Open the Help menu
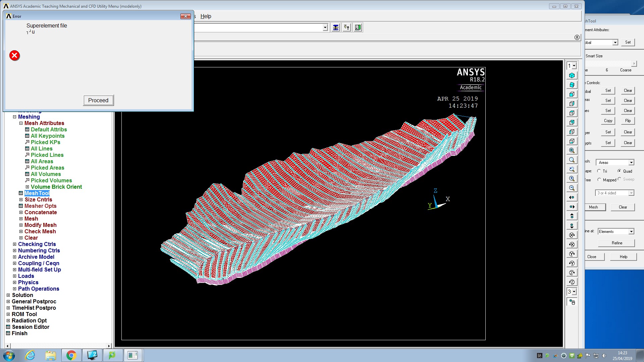The height and width of the screenshot is (362, 644). 206,16
